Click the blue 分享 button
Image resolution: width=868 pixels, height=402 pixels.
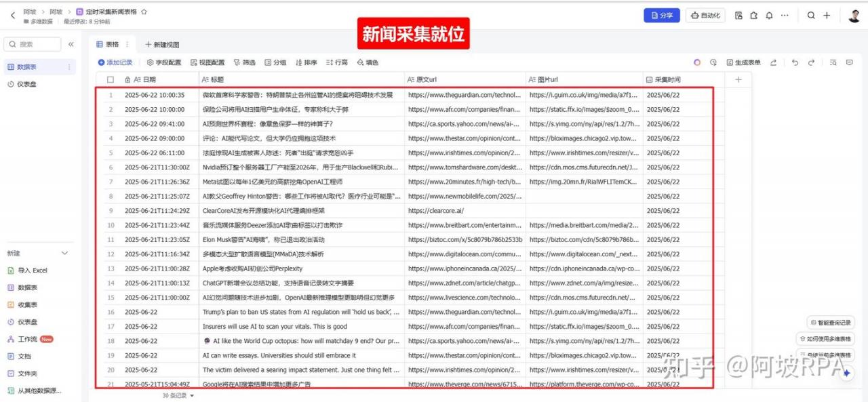(x=662, y=15)
